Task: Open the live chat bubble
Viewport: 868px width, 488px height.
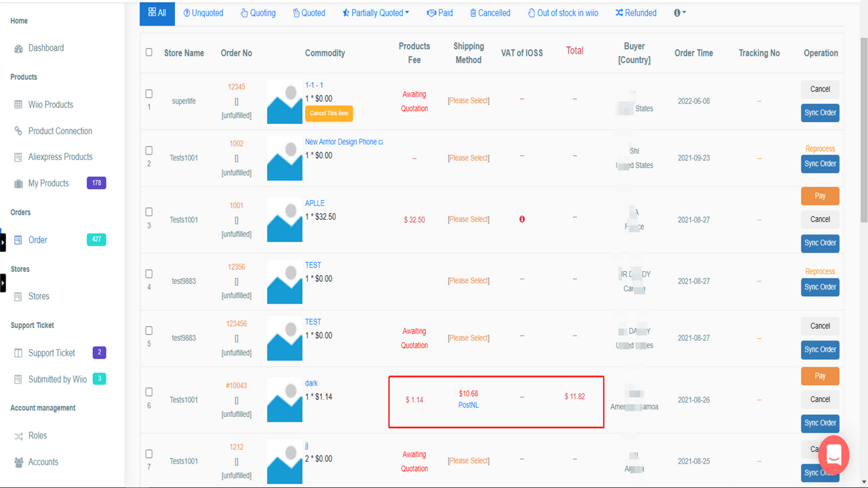Action: pos(833,455)
